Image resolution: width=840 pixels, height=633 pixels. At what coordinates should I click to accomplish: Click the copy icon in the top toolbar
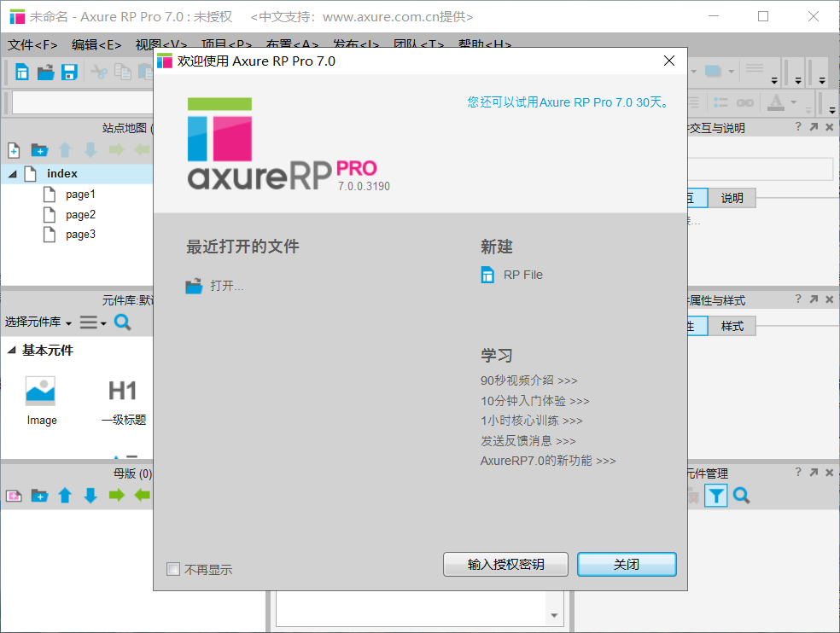(x=122, y=72)
